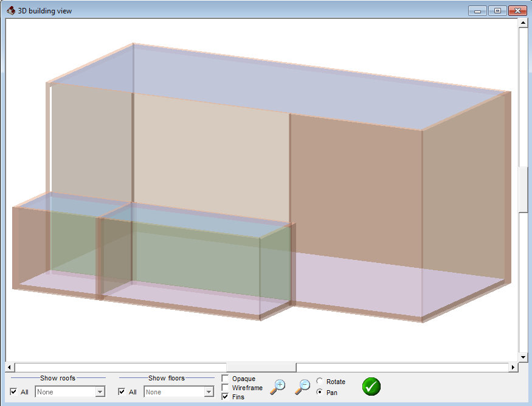Click the horizontal scrollbar thumb
Viewport: 532px width, 406px height.
[261, 367]
